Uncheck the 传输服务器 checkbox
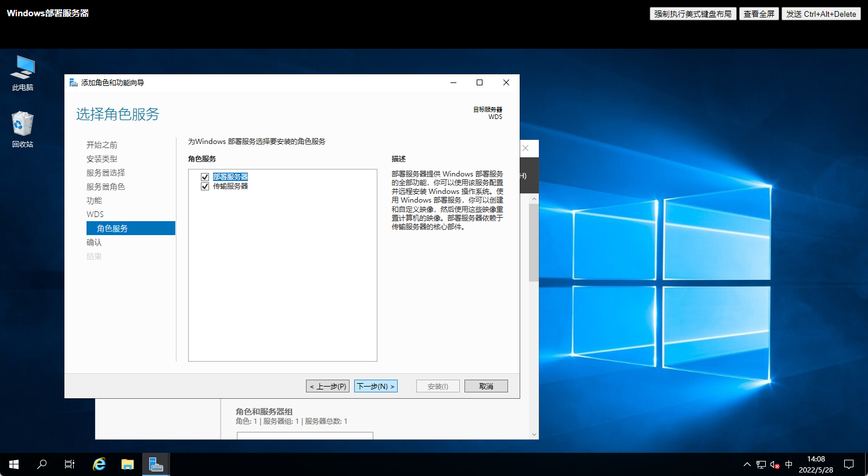The width and height of the screenshot is (868, 476). (x=205, y=186)
